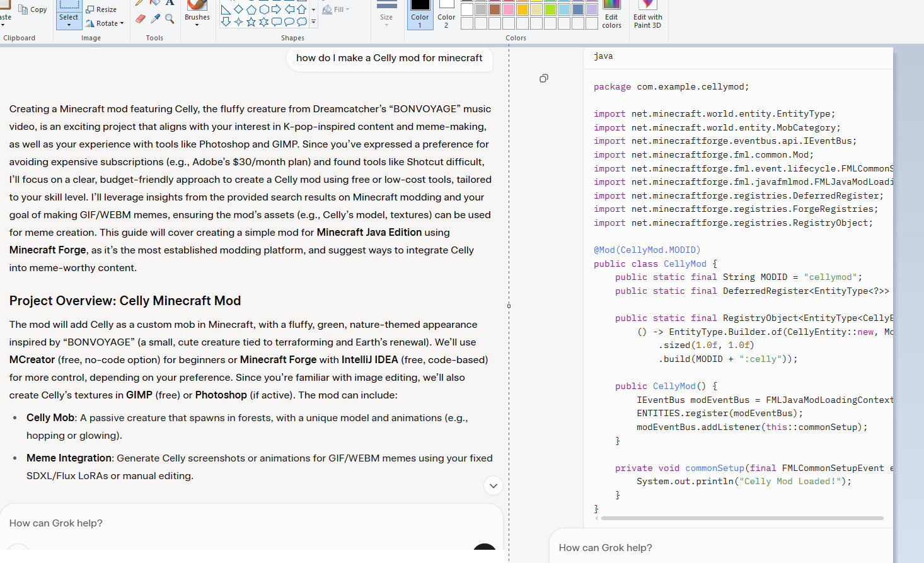Click the copy code icon beside java block
The height and width of the screenshot is (563, 924).
point(543,78)
